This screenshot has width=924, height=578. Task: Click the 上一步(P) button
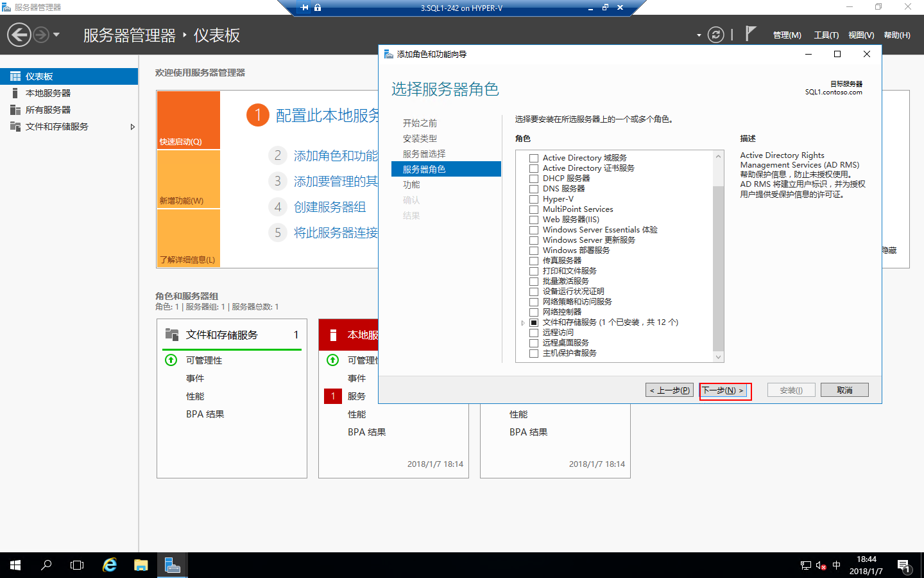669,390
